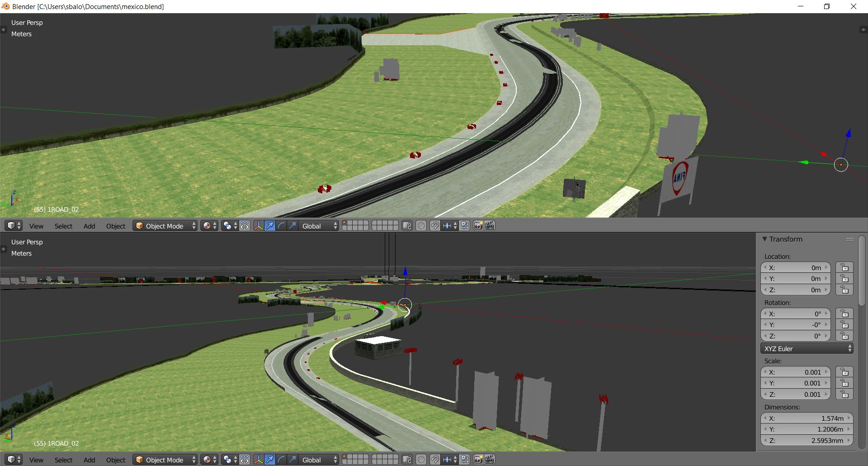Select first layer button in upper header
Screen dimensions: 868x466
point(344,223)
